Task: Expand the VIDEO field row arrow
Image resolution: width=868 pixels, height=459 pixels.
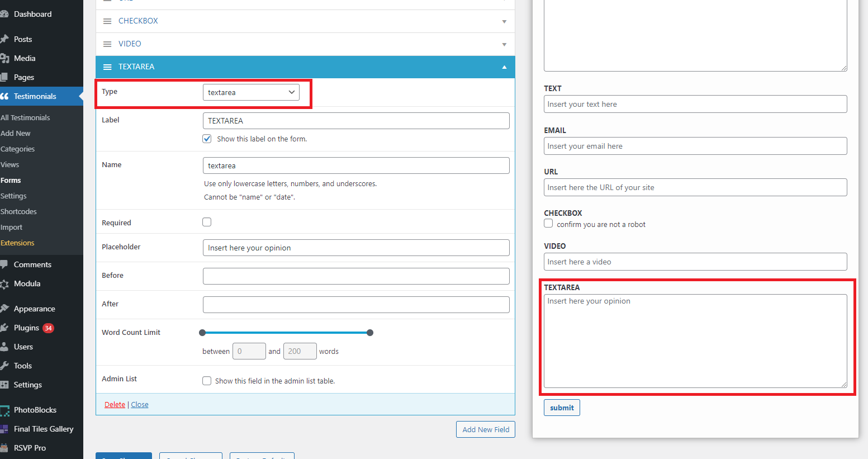Action: [504, 45]
